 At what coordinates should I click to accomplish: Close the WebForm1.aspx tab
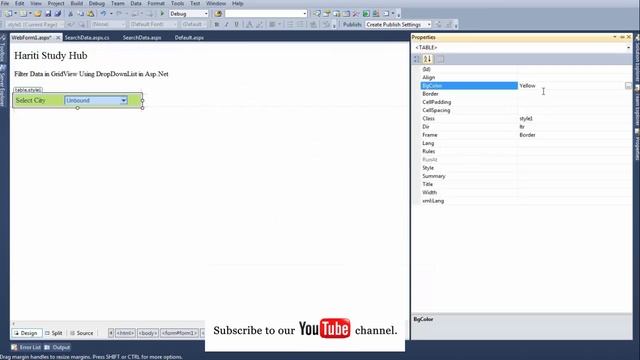click(x=58, y=38)
